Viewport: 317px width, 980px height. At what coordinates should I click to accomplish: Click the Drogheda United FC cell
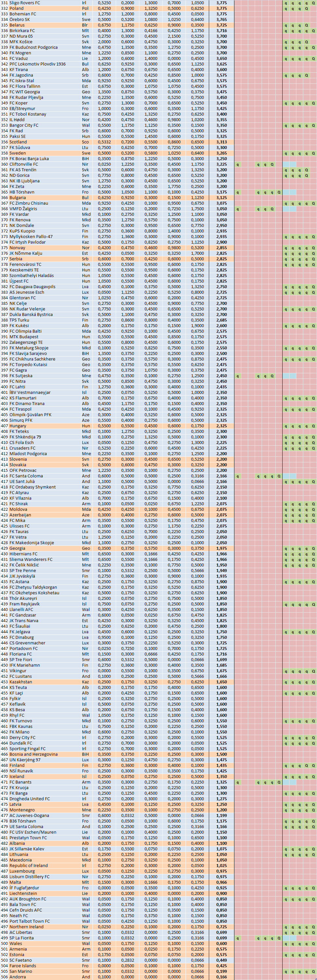29,799
